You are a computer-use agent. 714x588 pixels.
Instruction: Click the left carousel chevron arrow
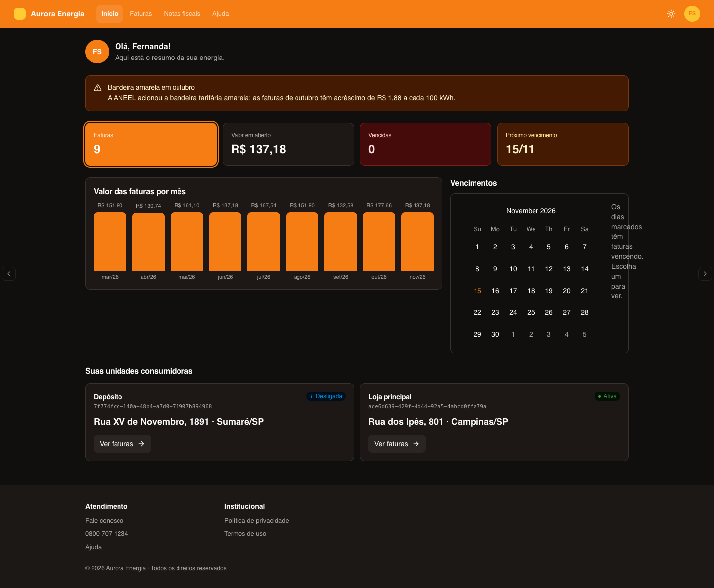(9, 274)
